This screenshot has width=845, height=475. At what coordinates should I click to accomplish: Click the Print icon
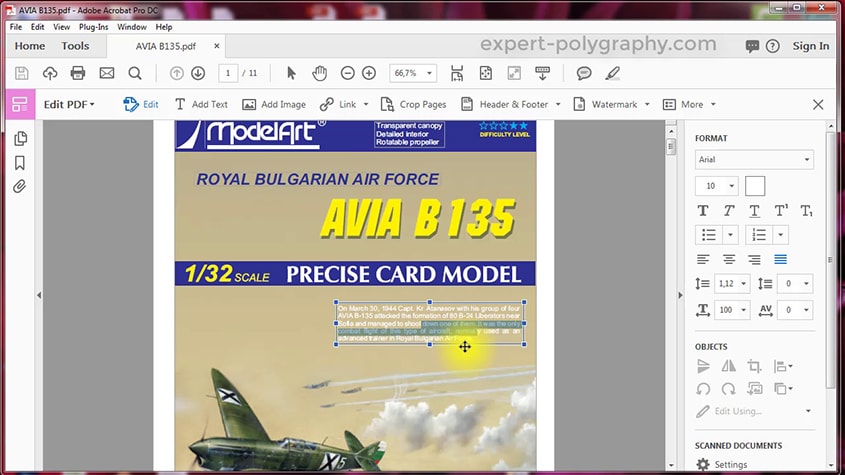pos(78,73)
